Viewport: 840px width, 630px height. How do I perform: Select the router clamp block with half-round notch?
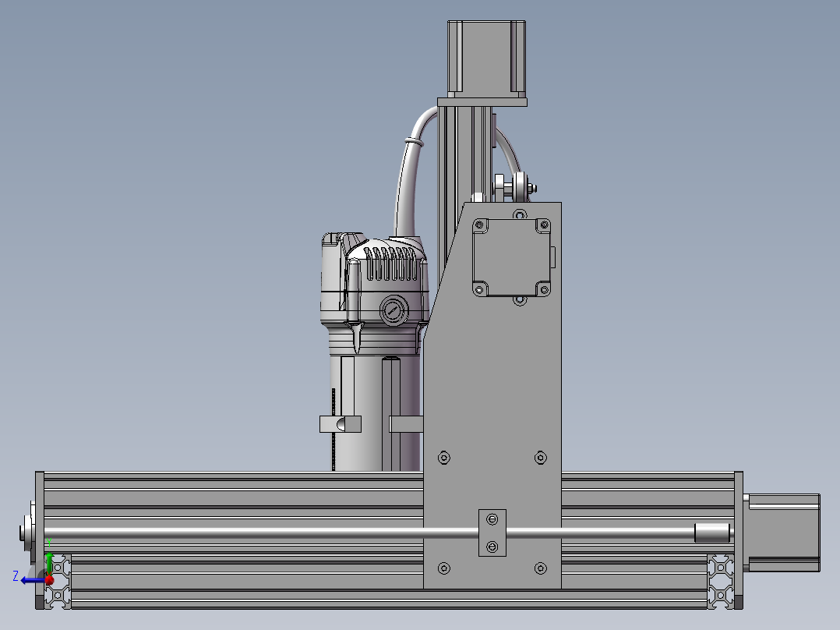(341, 424)
